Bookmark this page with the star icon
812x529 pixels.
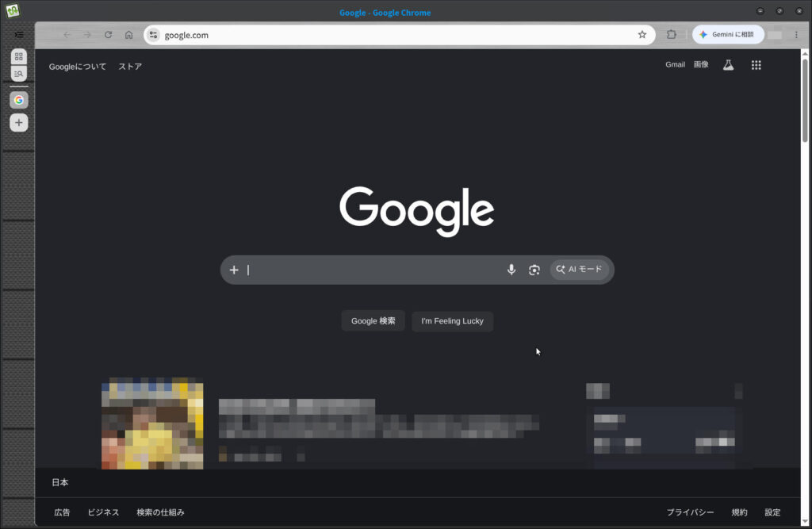(x=642, y=35)
